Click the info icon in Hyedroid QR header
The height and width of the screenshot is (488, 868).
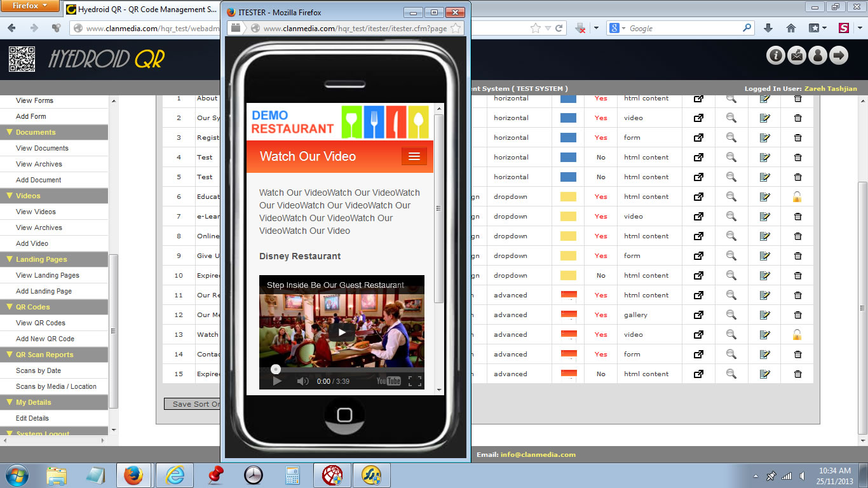pos(776,56)
